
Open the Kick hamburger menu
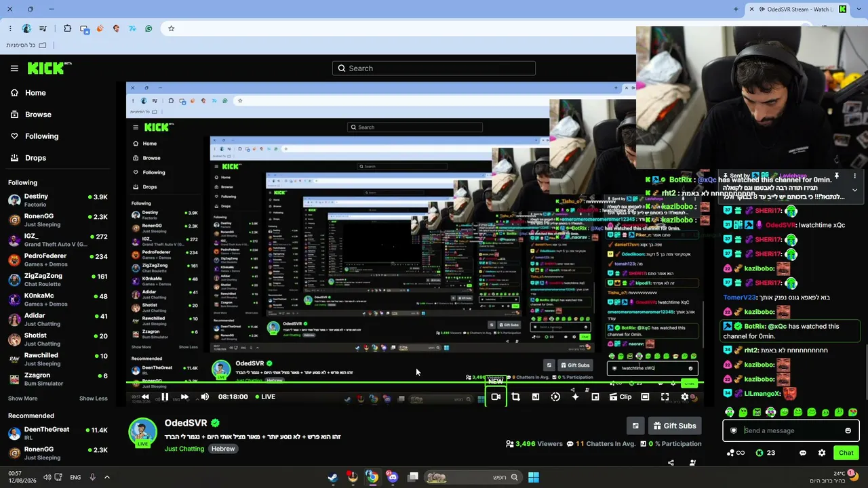[14, 68]
